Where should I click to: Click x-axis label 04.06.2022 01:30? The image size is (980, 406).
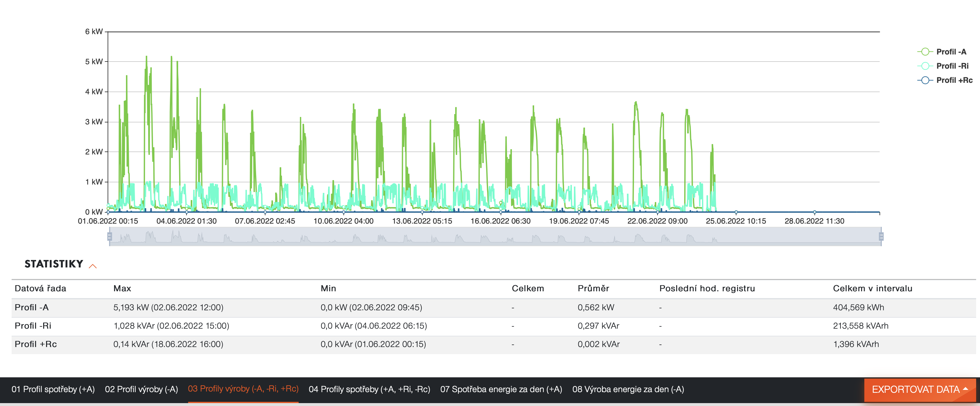187,221
